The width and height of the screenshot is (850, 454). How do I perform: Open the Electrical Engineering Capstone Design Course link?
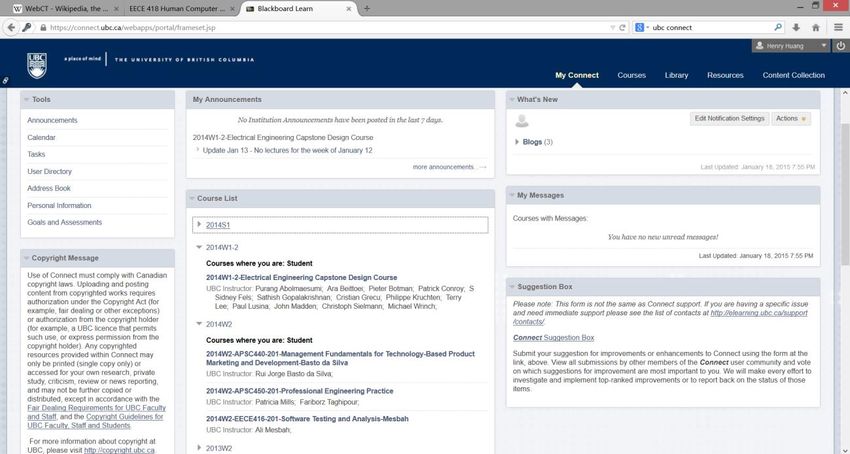(301, 277)
